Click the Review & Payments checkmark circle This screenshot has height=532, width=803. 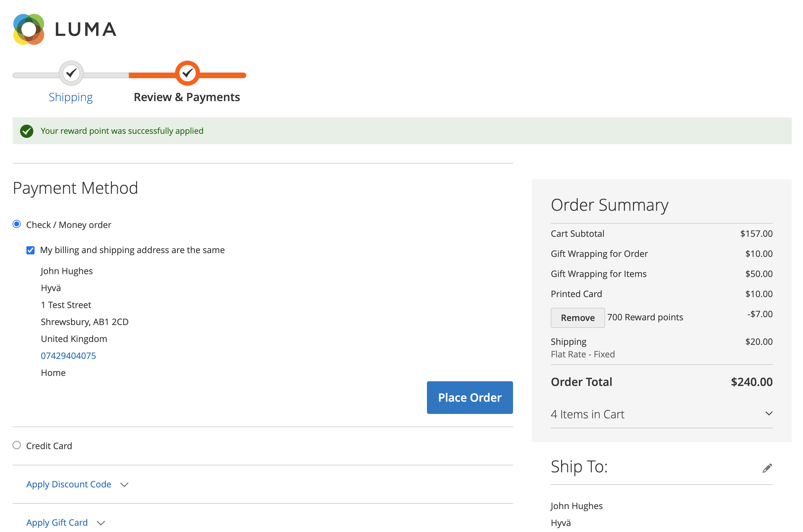[x=187, y=73]
